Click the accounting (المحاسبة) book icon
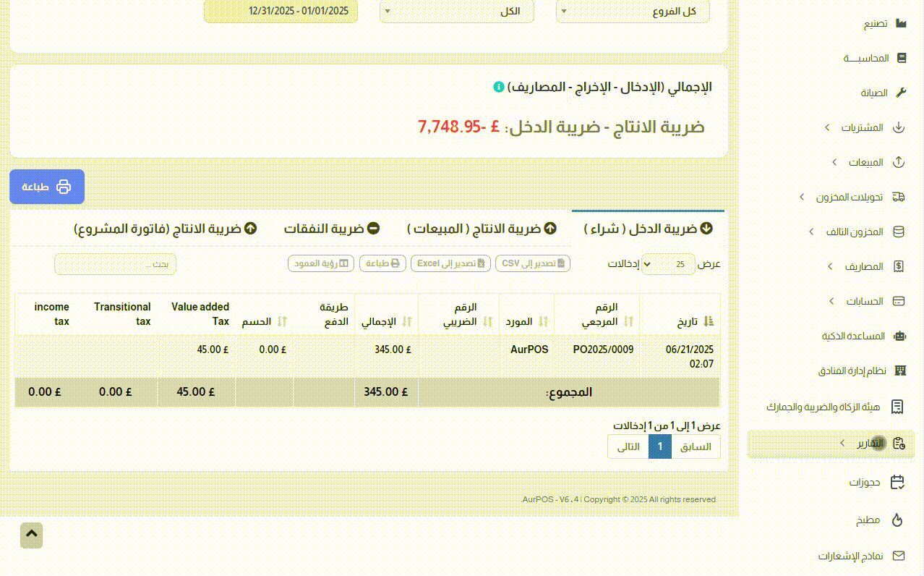The height and width of the screenshot is (576, 924). (901, 58)
